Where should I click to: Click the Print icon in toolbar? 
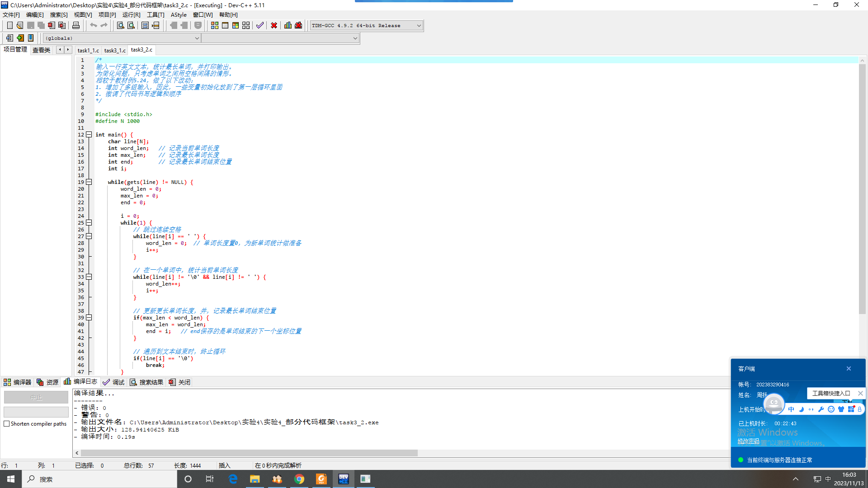[76, 25]
